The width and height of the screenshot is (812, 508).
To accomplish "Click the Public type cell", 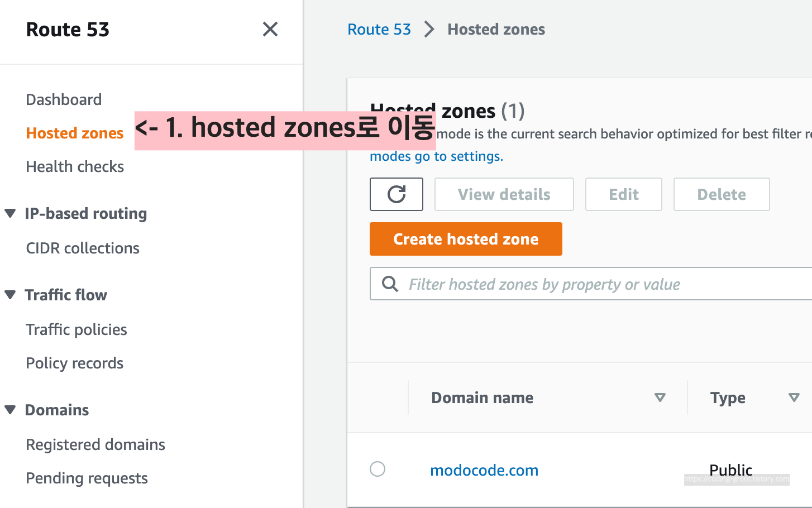I will click(730, 470).
